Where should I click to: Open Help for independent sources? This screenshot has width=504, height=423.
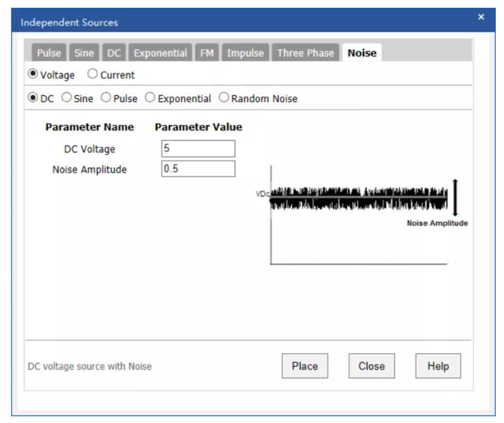438,366
